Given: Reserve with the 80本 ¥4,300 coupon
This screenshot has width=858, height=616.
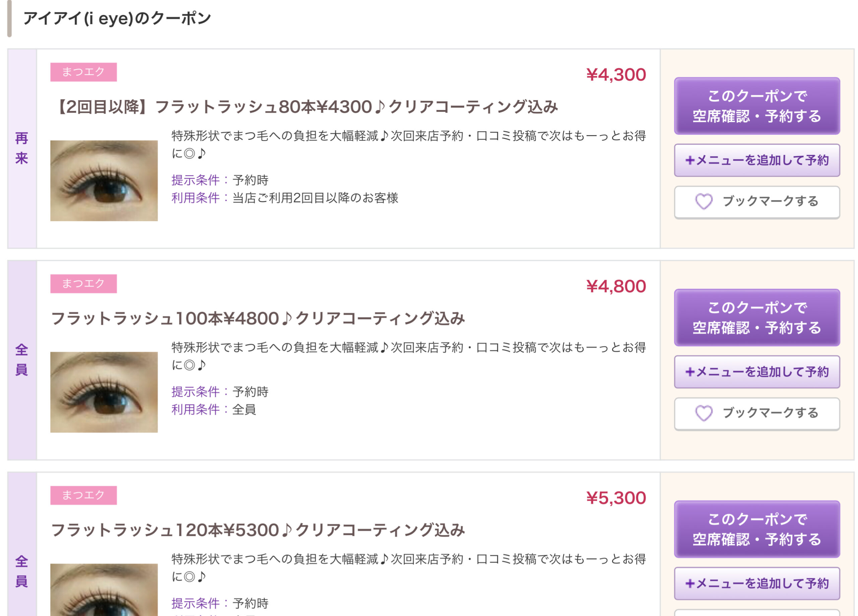Looking at the screenshot, I should pos(756,106).
